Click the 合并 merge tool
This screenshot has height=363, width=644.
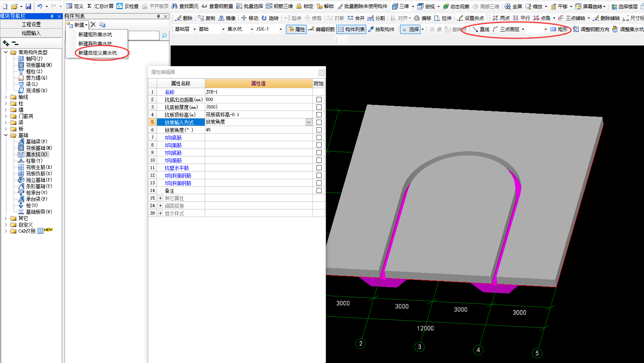tap(356, 18)
